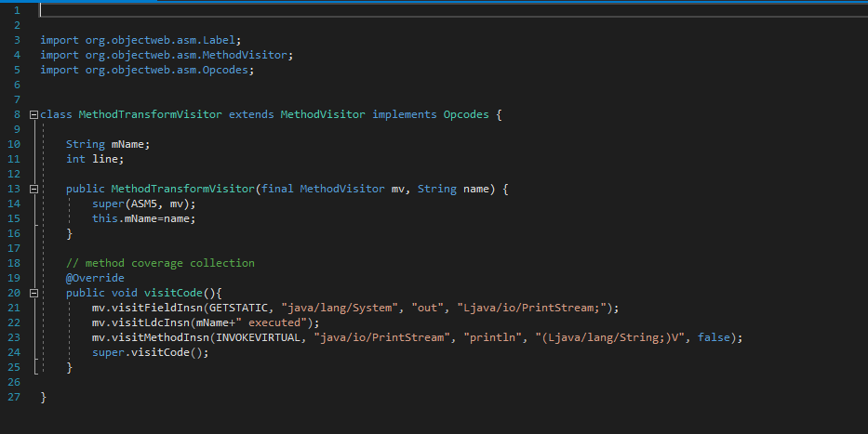Click "println" string on line 23

(493, 337)
